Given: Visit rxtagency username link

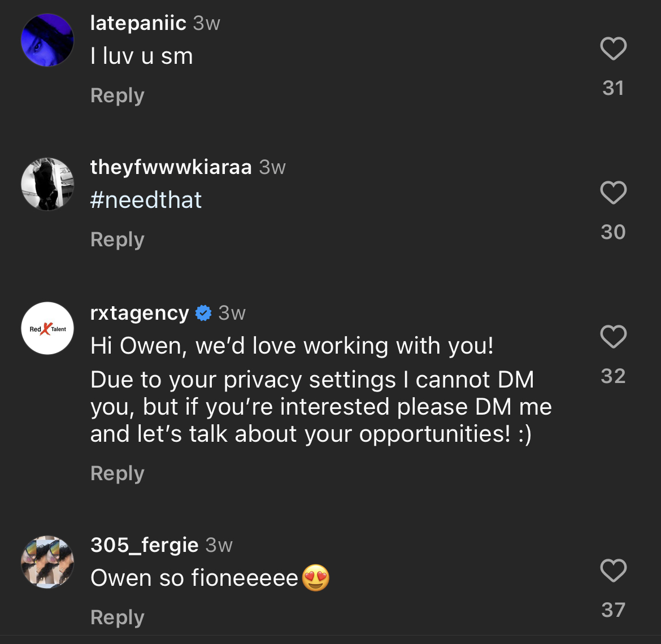Looking at the screenshot, I should coord(140,313).
